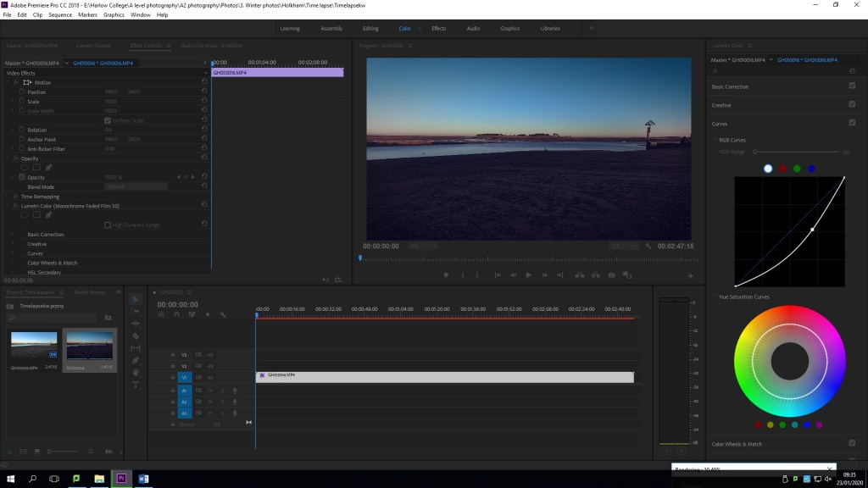Toggle the timeline Snap magnet icon
Image resolution: width=868 pixels, height=488 pixels.
[x=176, y=314]
